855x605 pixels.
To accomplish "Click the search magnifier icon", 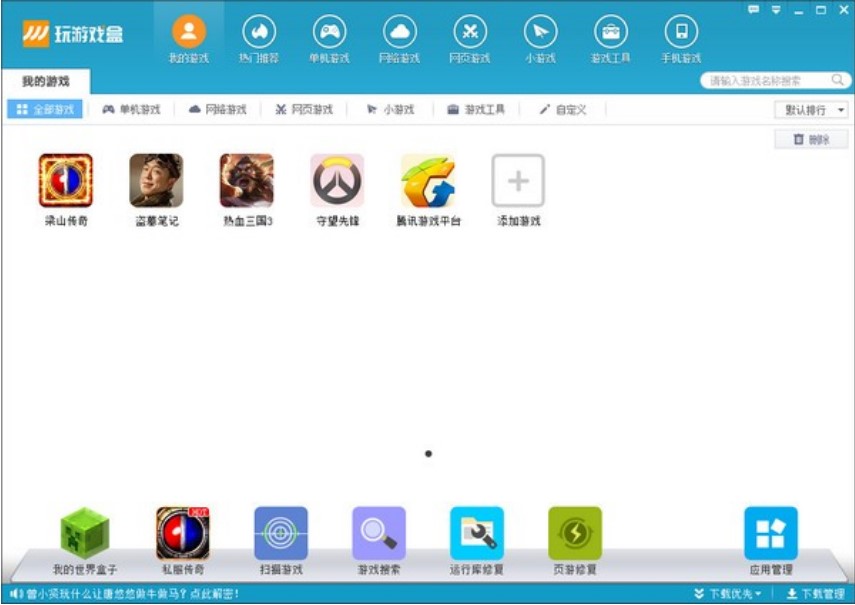I will click(x=838, y=80).
